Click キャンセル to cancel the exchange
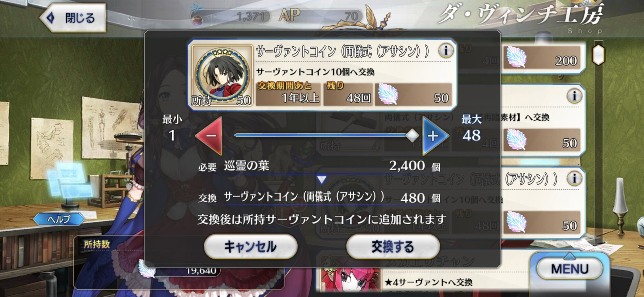The image size is (644, 297). point(251,247)
